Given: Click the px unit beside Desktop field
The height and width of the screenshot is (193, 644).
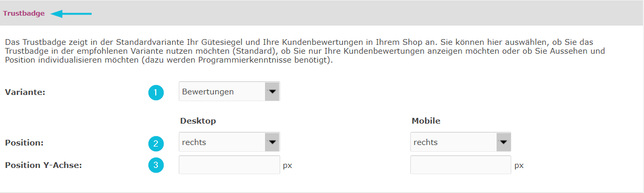Looking at the screenshot, I should click(287, 166).
